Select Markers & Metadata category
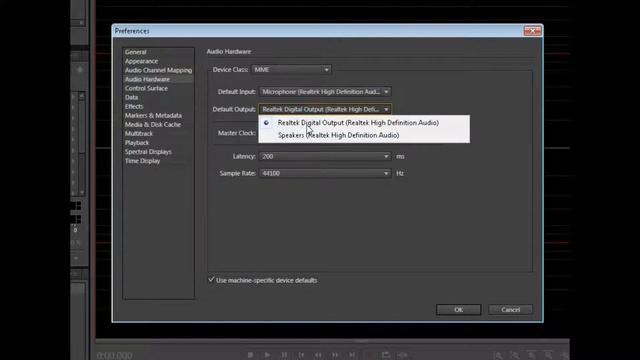Image resolution: width=640 pixels, height=360 pixels. tap(153, 116)
